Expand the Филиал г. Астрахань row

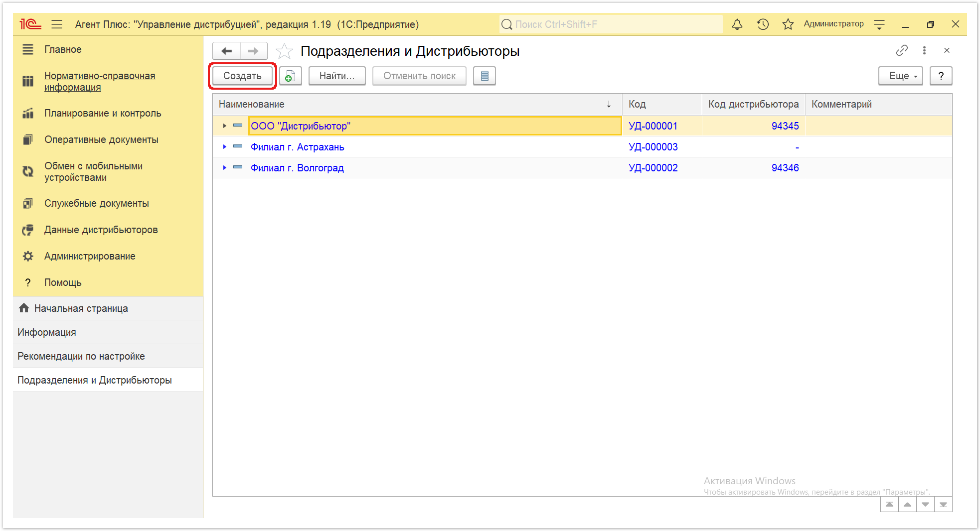[x=225, y=147]
